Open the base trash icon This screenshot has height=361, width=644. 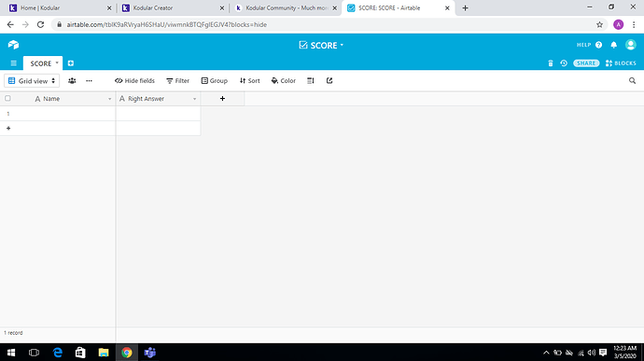point(551,63)
